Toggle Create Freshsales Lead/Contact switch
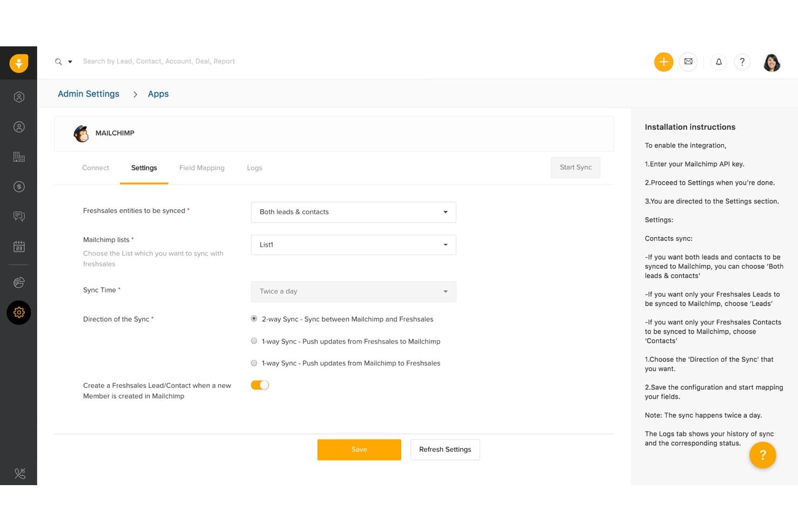798x532 pixels. coord(260,385)
